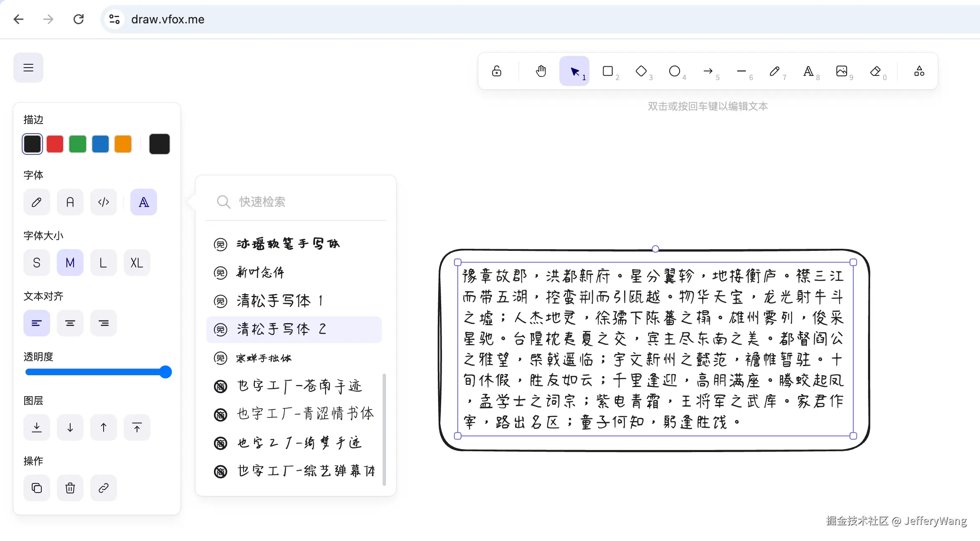Pick the red stroke color swatch
This screenshot has height=541, width=980.
(x=55, y=144)
